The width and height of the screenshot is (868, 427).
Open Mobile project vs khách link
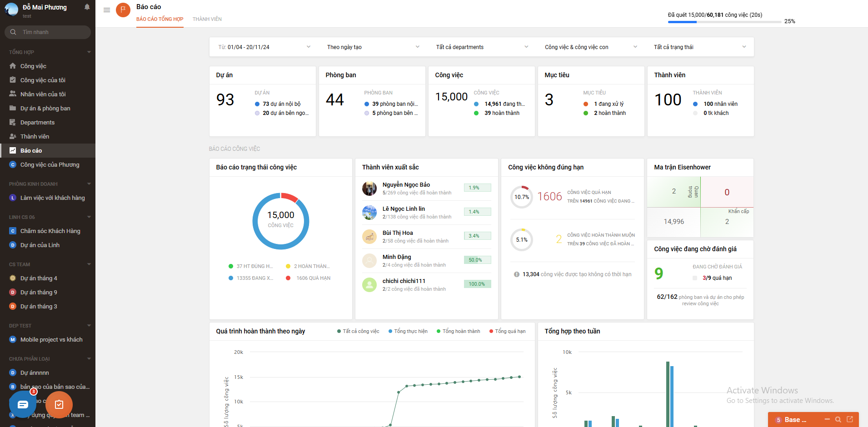pyautogui.click(x=48, y=339)
